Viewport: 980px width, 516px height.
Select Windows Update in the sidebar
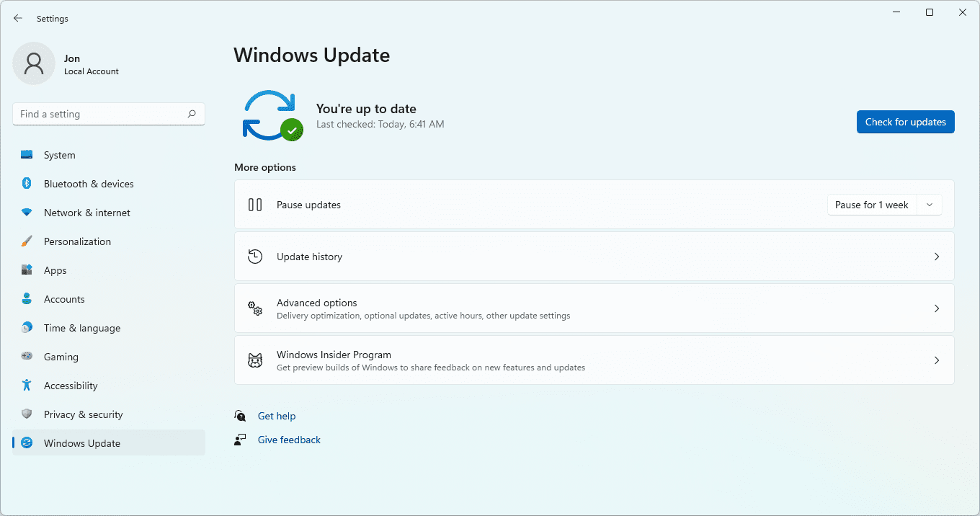[x=80, y=442]
